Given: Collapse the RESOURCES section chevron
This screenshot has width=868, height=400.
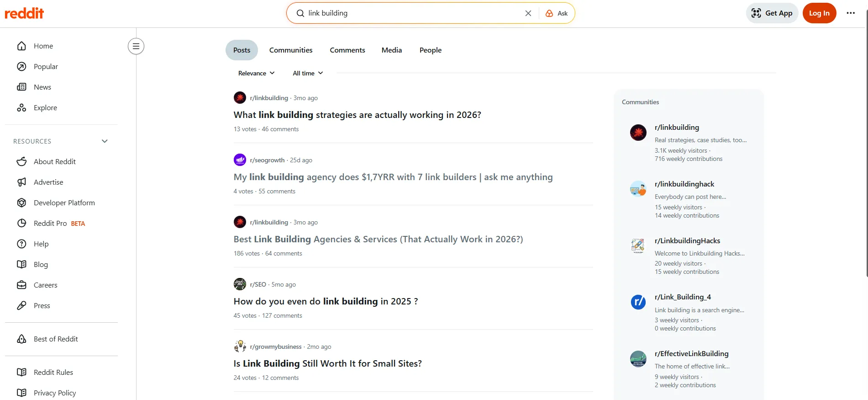Looking at the screenshot, I should (x=105, y=141).
